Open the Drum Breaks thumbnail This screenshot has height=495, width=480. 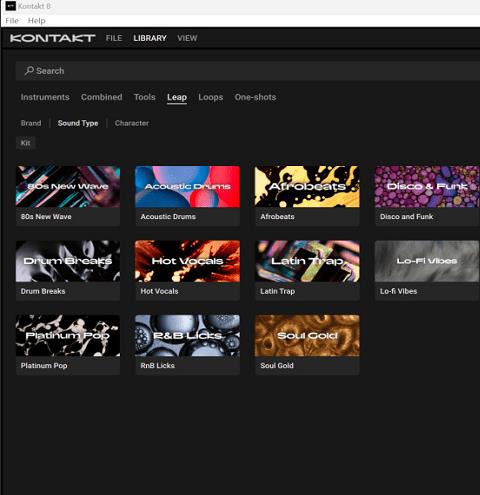pyautogui.click(x=68, y=261)
